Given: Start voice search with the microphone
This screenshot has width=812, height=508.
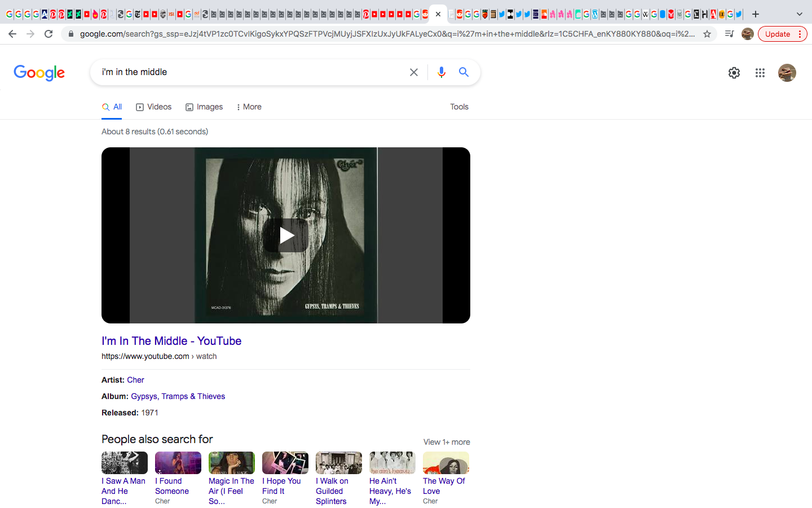Looking at the screenshot, I should tap(442, 72).
